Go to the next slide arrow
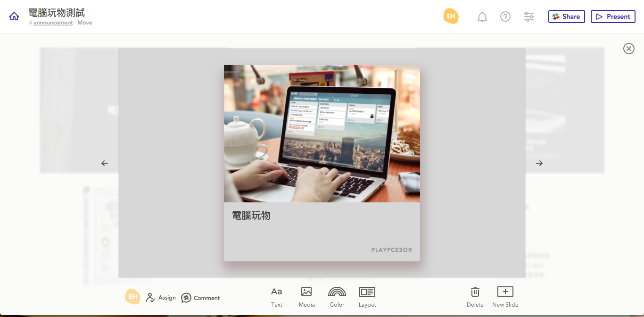 (539, 163)
